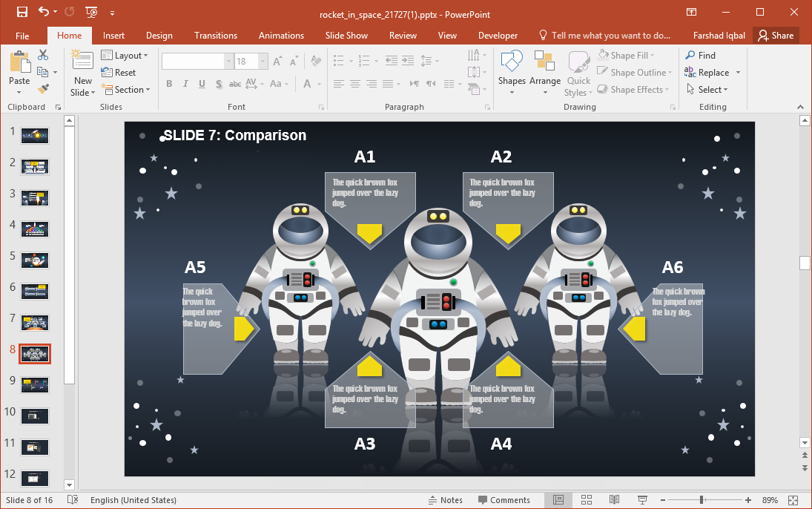Switch to the Design tab
Image resolution: width=812 pixels, height=509 pixels.
coord(159,36)
